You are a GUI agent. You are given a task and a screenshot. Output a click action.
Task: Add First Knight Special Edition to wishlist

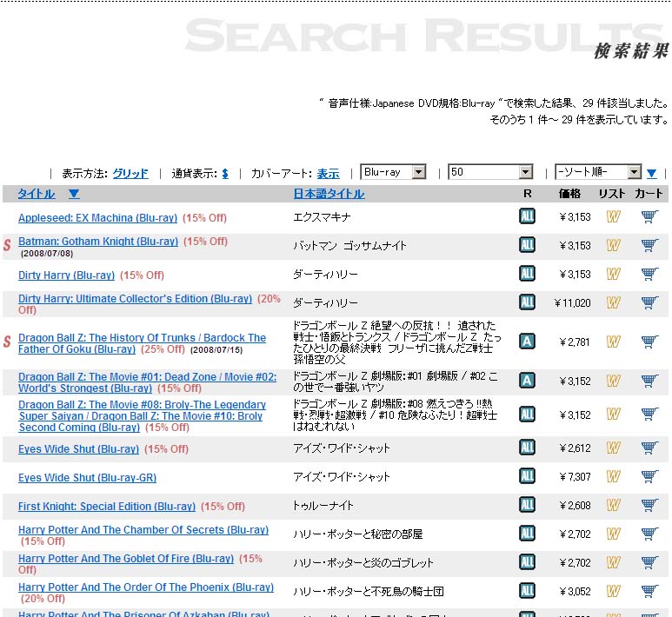[x=613, y=506]
